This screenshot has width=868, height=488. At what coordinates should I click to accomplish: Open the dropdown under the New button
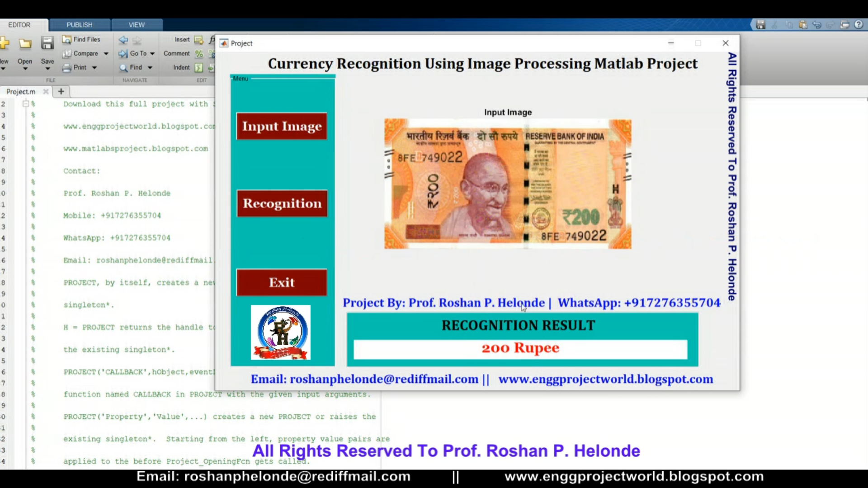point(3,69)
